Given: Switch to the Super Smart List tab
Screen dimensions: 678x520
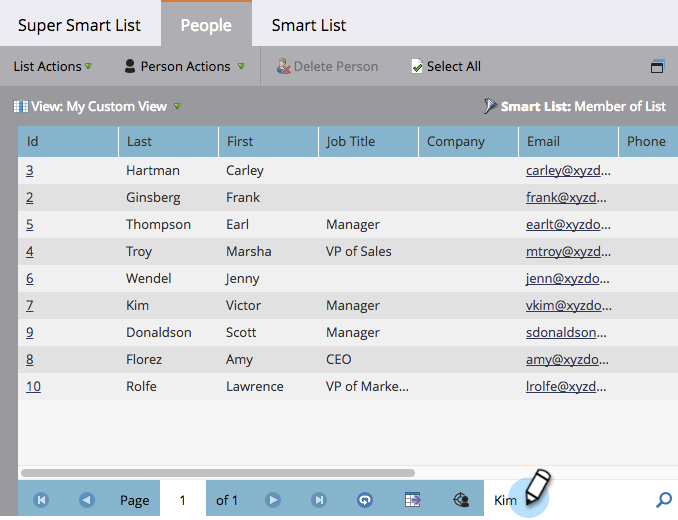Looking at the screenshot, I should coord(80,25).
